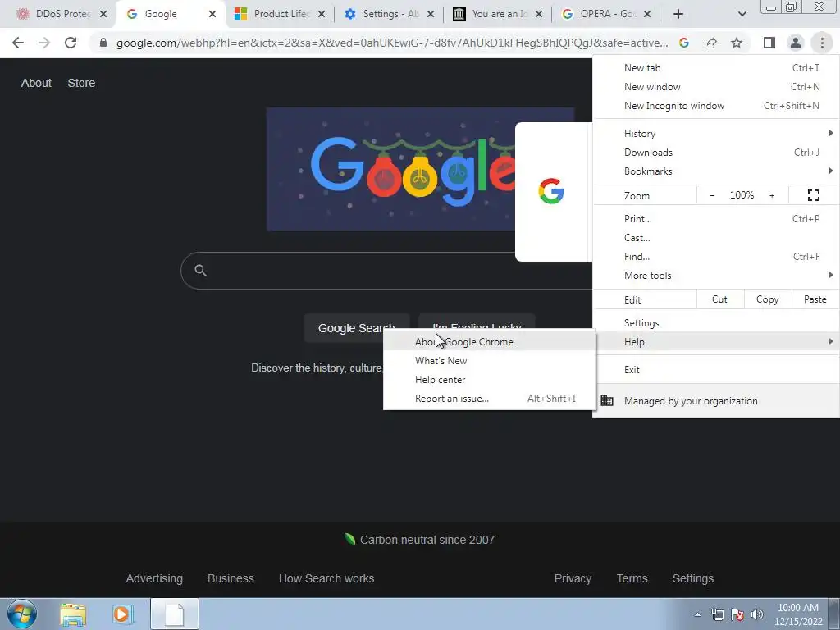This screenshot has width=840, height=630.
Task: Go back with the browser back arrow
Action: (18, 43)
